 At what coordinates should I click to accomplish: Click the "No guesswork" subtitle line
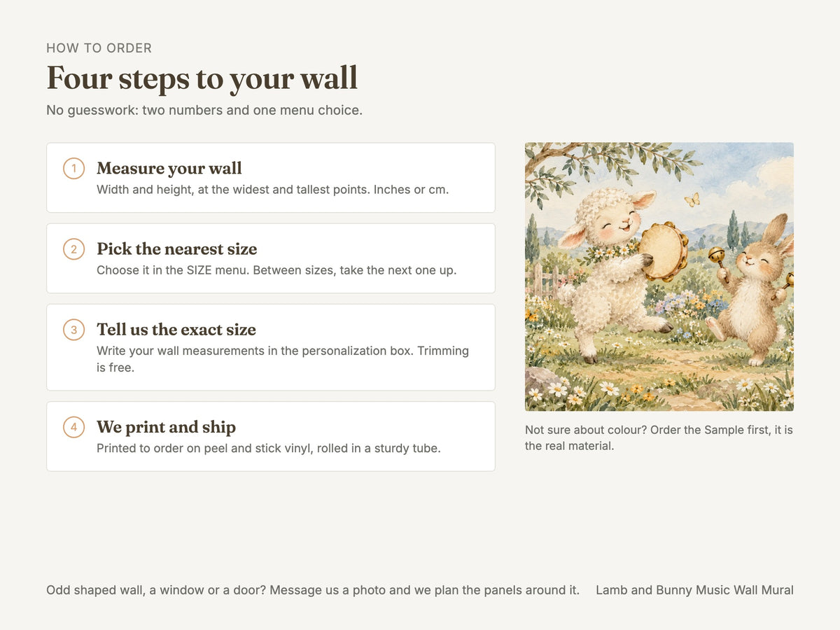[x=204, y=111]
